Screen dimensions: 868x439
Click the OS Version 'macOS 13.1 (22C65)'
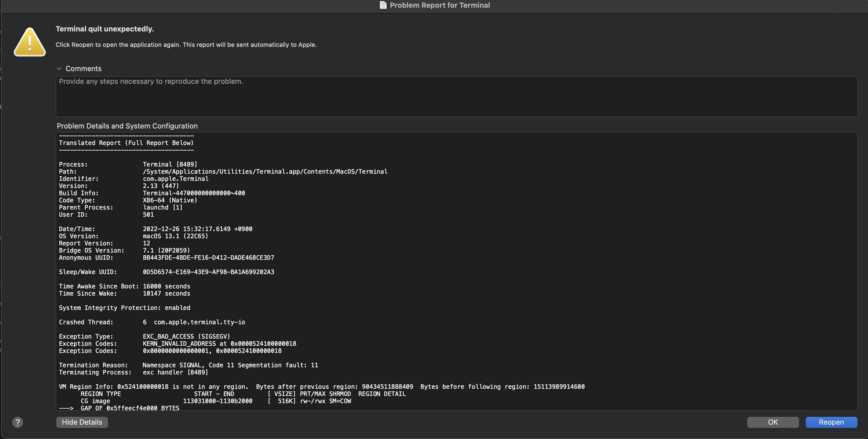tap(176, 236)
